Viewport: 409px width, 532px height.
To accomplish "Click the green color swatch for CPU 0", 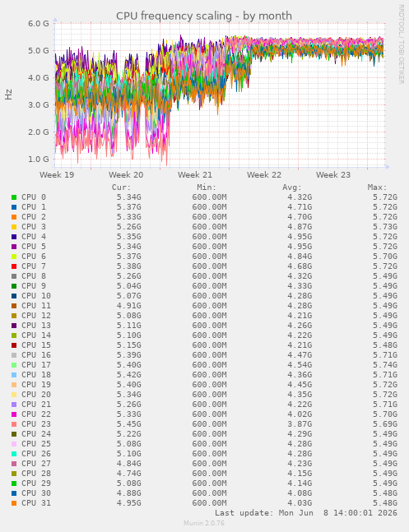I will pyautogui.click(x=14, y=197).
